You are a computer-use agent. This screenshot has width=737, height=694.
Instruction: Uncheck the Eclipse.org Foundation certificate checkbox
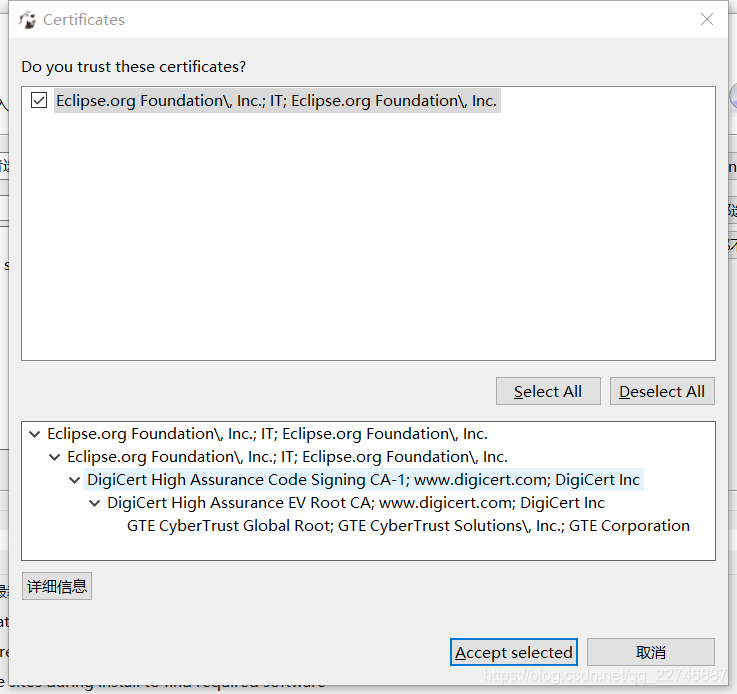tap(39, 101)
